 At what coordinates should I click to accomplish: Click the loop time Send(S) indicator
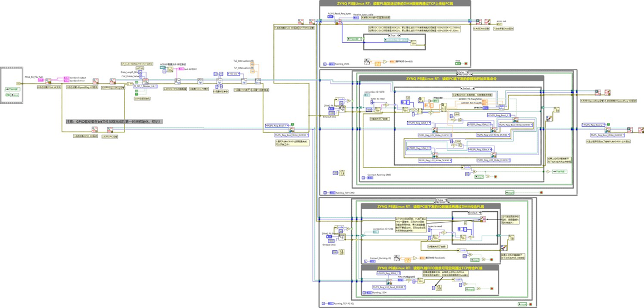pos(392,62)
